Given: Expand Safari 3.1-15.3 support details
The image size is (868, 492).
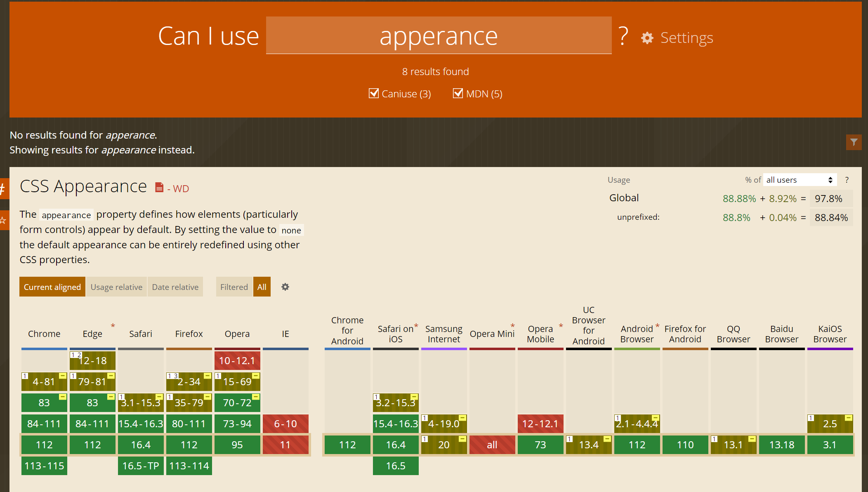Looking at the screenshot, I should point(141,403).
